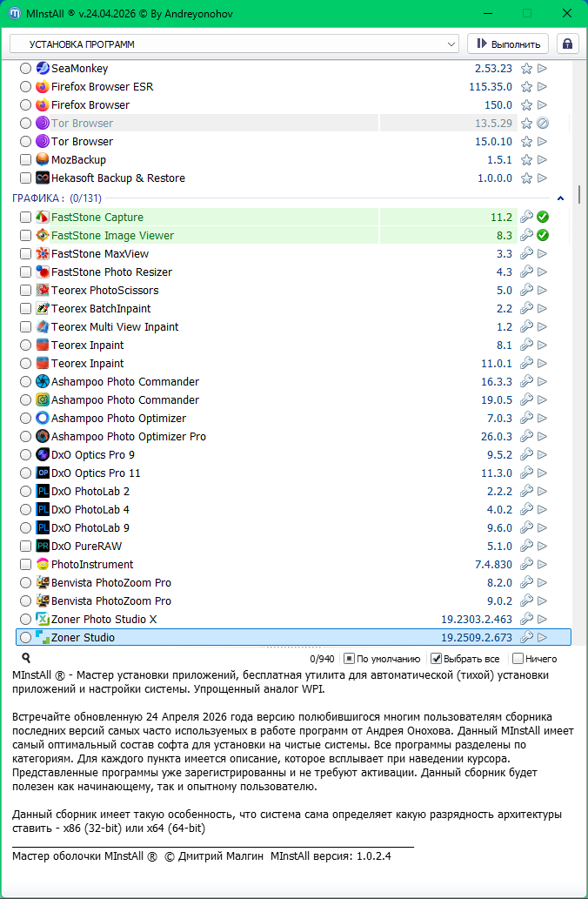This screenshot has height=899, width=588.
Task: Select the DxO PhotoLab 9 list item
Action: click(90, 528)
